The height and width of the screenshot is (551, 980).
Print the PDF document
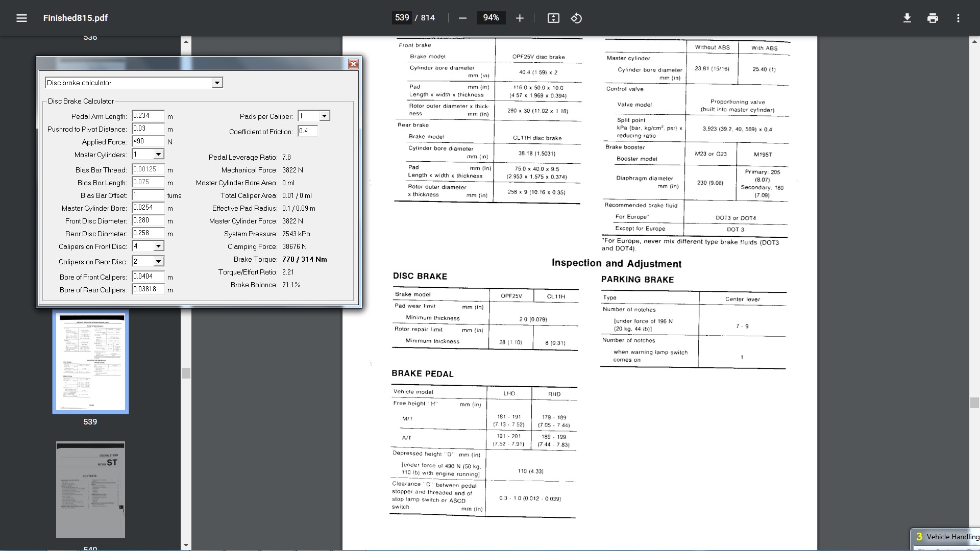click(x=933, y=18)
